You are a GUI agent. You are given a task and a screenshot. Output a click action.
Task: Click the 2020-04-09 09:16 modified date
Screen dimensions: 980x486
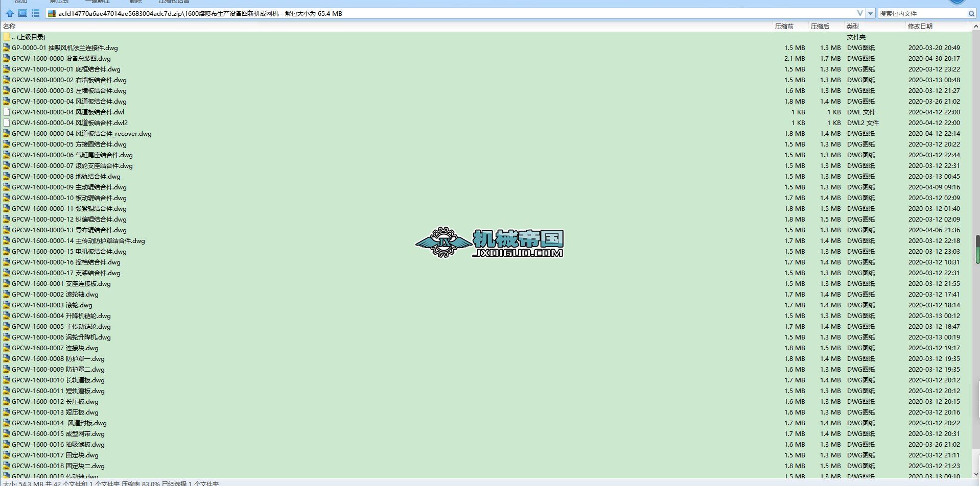click(x=934, y=187)
